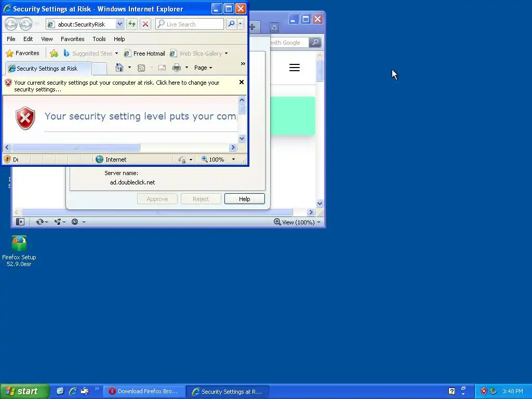Viewport: 532px width, 399px height.
Task: Click the red security shield tray icon
Action: [484, 391]
